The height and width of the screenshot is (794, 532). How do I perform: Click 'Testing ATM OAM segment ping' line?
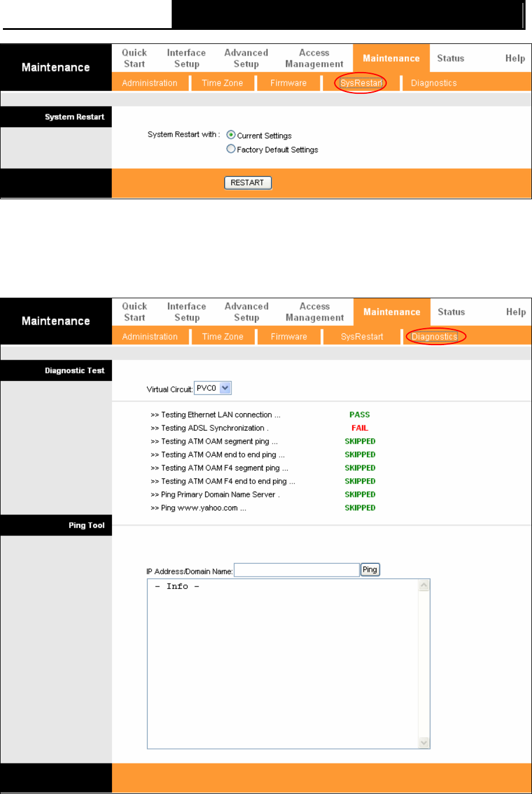[x=214, y=441]
